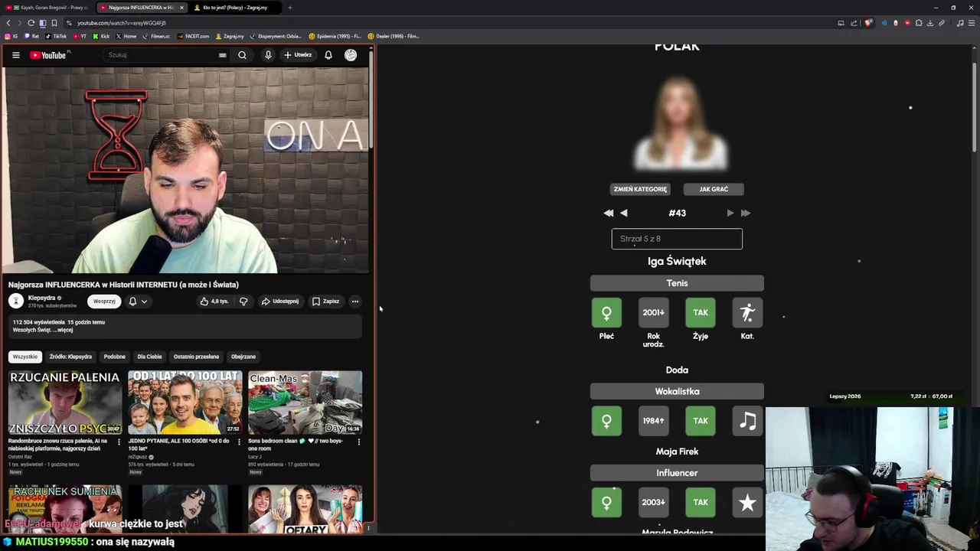This screenshot has width=980, height=551.
Task: Click the JAK GRAĆ button
Action: pos(714,189)
